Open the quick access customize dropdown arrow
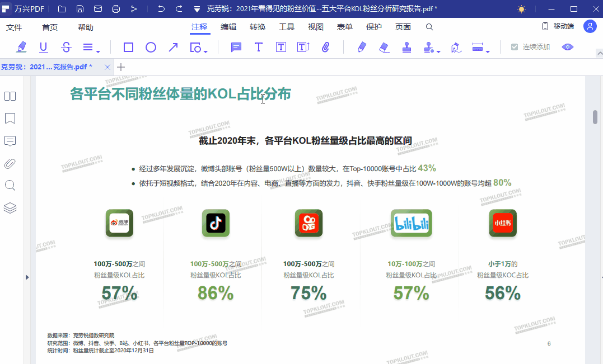The image size is (603, 364). 197,9
